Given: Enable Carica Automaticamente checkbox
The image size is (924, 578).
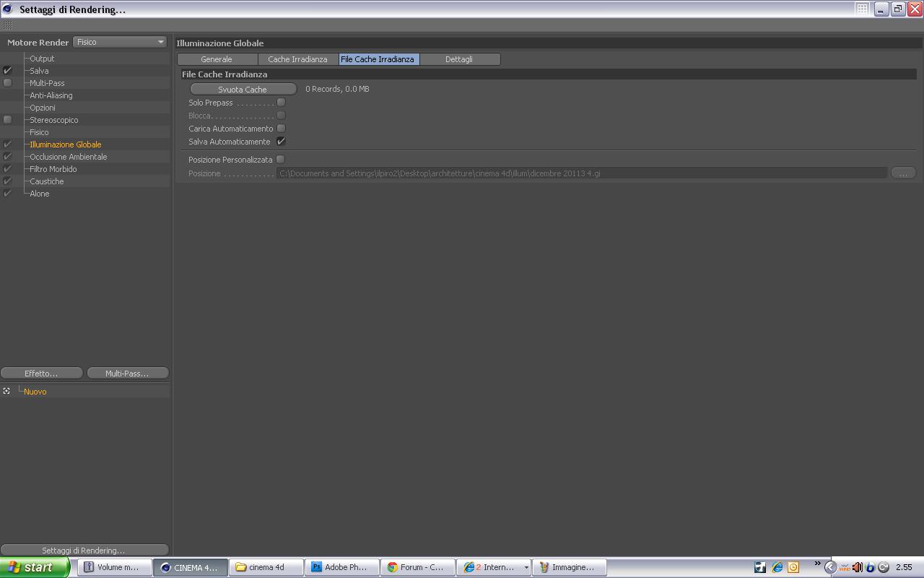Looking at the screenshot, I should (x=281, y=129).
